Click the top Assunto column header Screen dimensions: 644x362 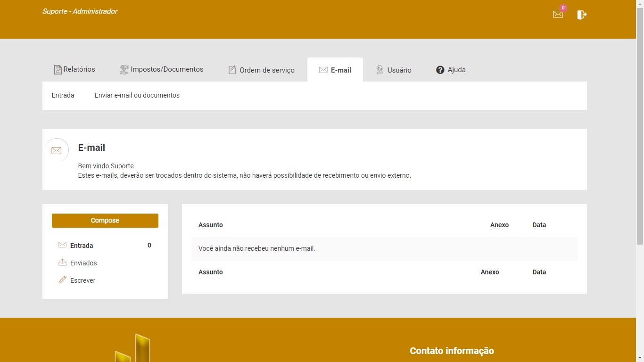[x=210, y=225]
